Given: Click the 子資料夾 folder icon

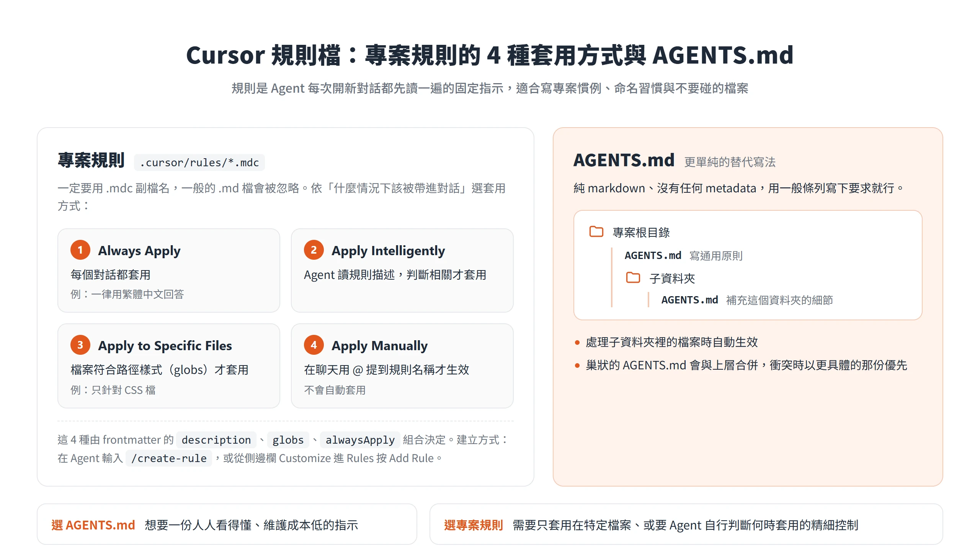Looking at the screenshot, I should (x=633, y=277).
